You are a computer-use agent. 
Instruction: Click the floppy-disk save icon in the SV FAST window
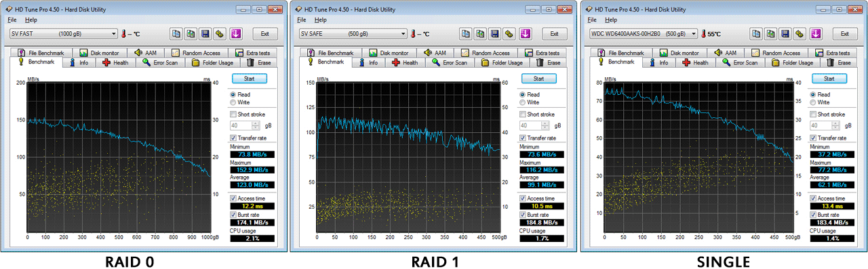point(205,33)
